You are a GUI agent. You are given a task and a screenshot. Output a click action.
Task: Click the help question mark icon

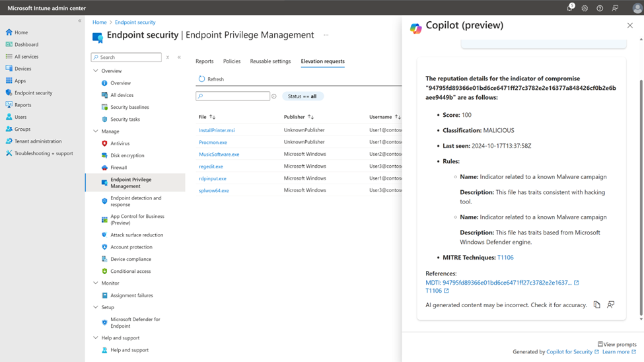tap(600, 8)
